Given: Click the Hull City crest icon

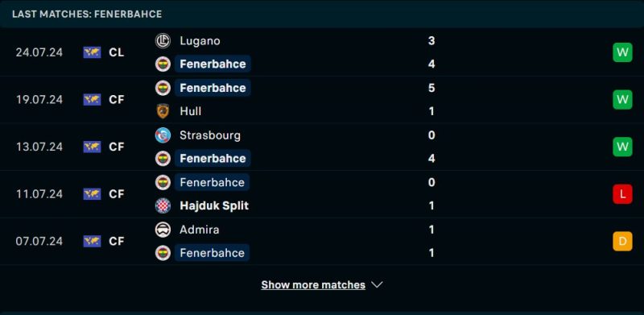Looking at the screenshot, I should pos(163,111).
